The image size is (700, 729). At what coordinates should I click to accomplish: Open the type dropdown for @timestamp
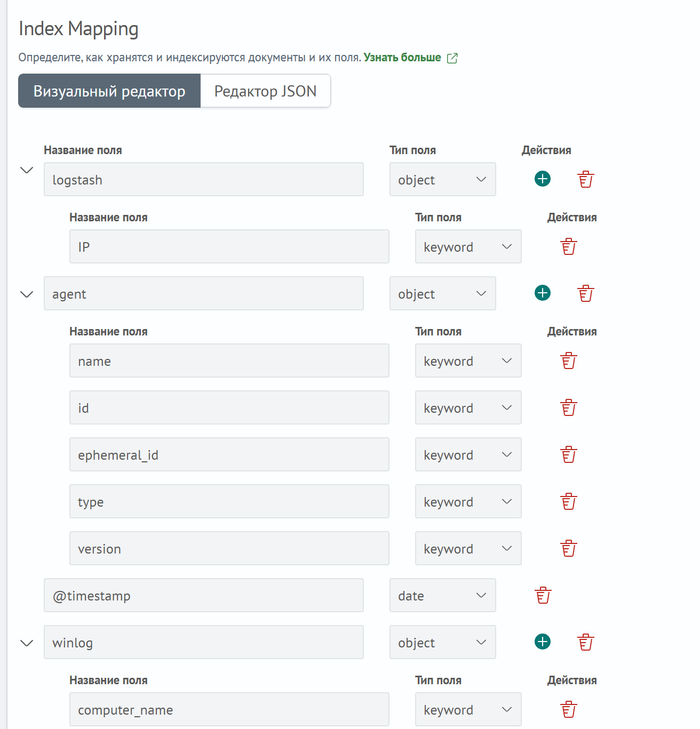[x=442, y=595]
